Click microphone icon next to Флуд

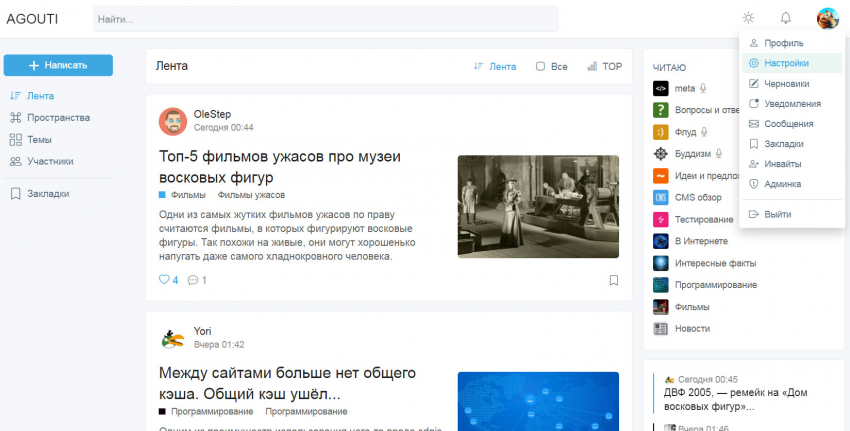pos(704,132)
